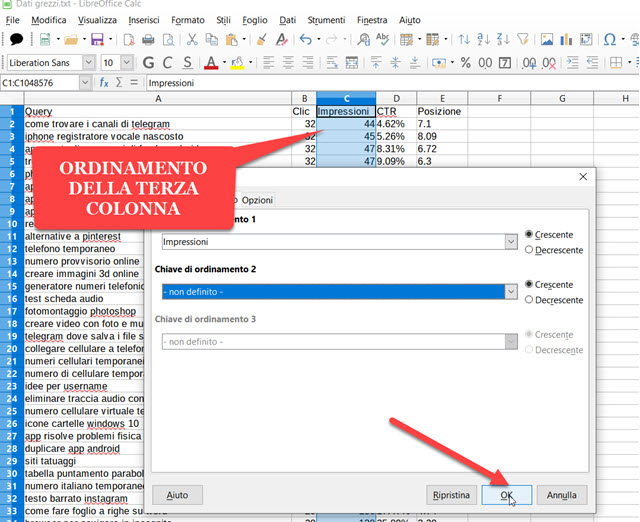Open Save options dropdown arrow
640x522 pixels.
110,40
